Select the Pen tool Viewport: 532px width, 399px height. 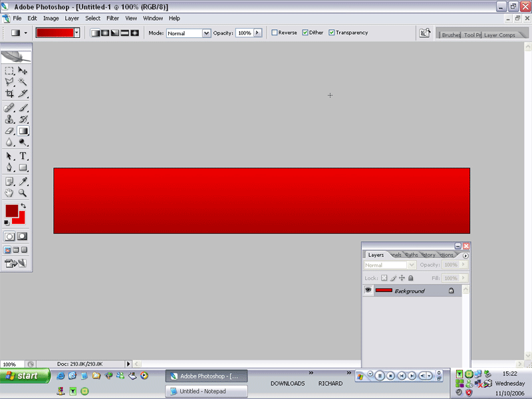[9, 168]
